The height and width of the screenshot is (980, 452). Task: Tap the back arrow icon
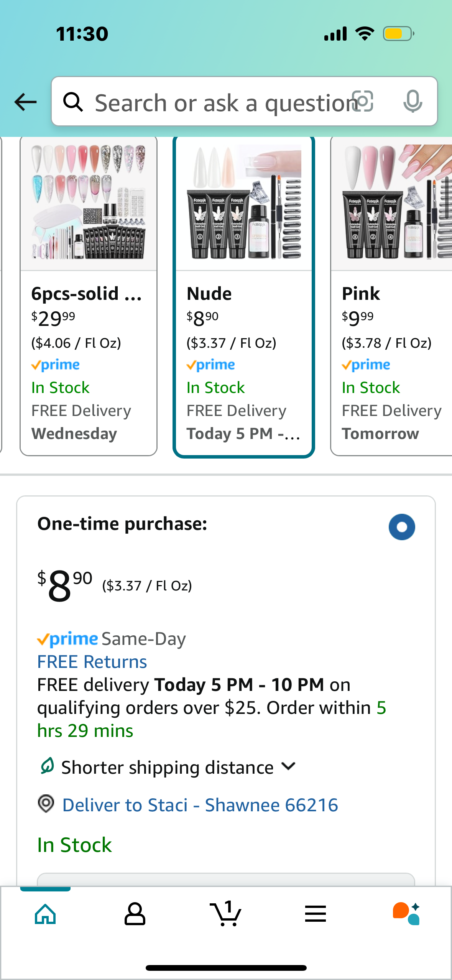[25, 102]
